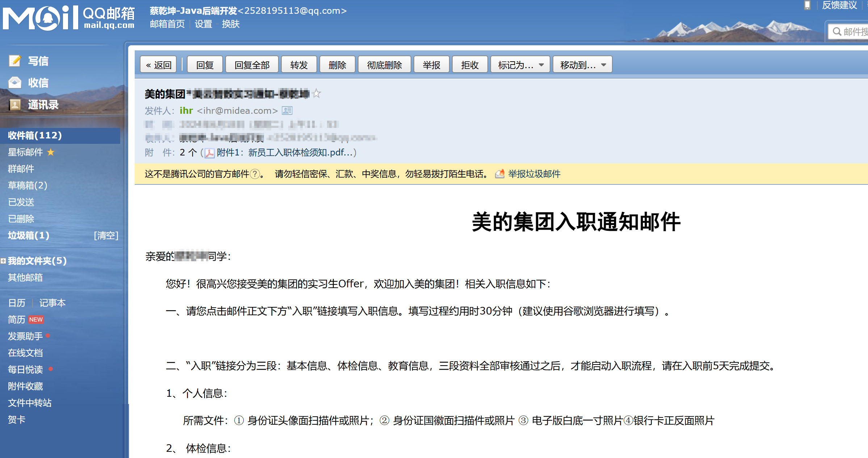
Task: Click the report spam mail icon
Action: (500, 174)
